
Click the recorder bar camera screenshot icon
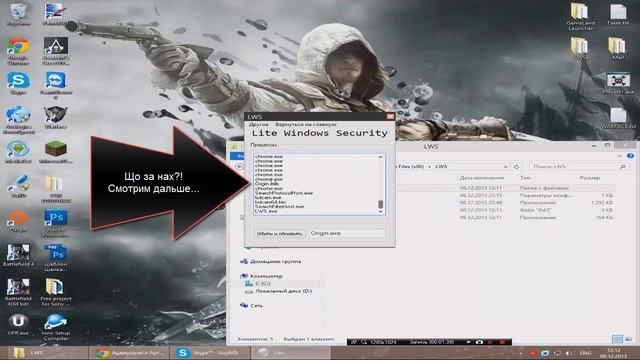479,342
